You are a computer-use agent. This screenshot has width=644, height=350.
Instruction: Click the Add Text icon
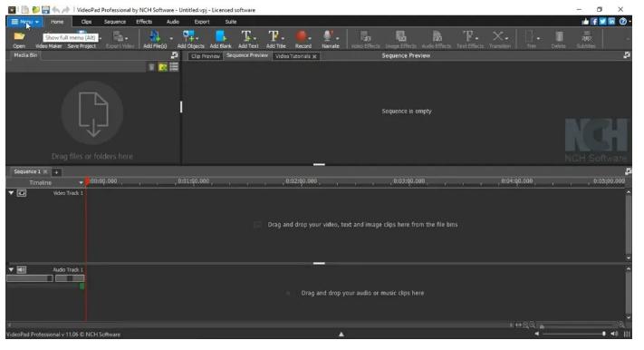click(246, 36)
